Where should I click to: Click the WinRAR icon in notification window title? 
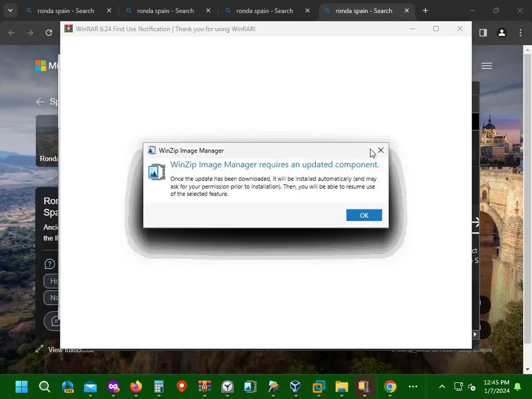tap(69, 29)
